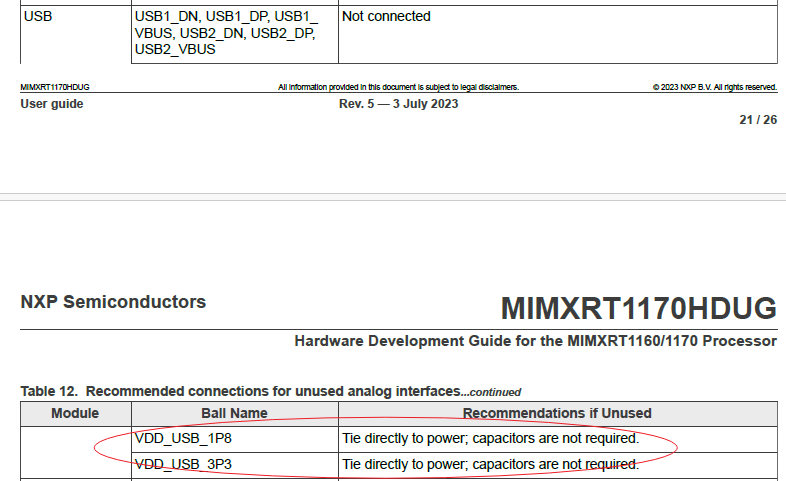Click the legal disclaimers footer notice
The width and height of the screenshot is (786, 481).
[399, 87]
